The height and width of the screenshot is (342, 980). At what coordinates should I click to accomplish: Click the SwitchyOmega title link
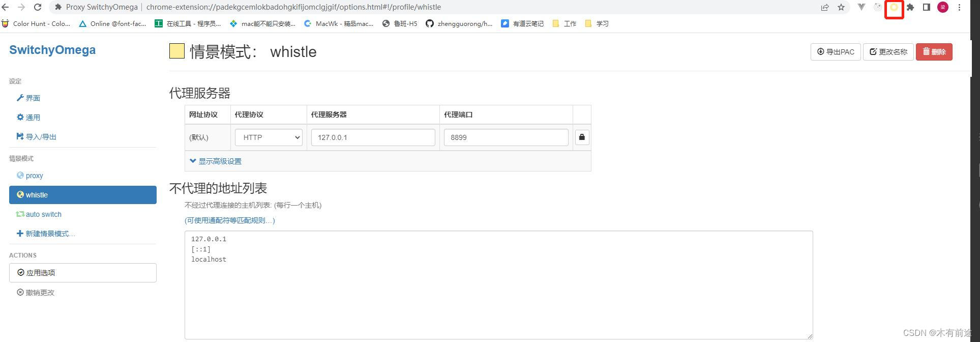pos(52,50)
